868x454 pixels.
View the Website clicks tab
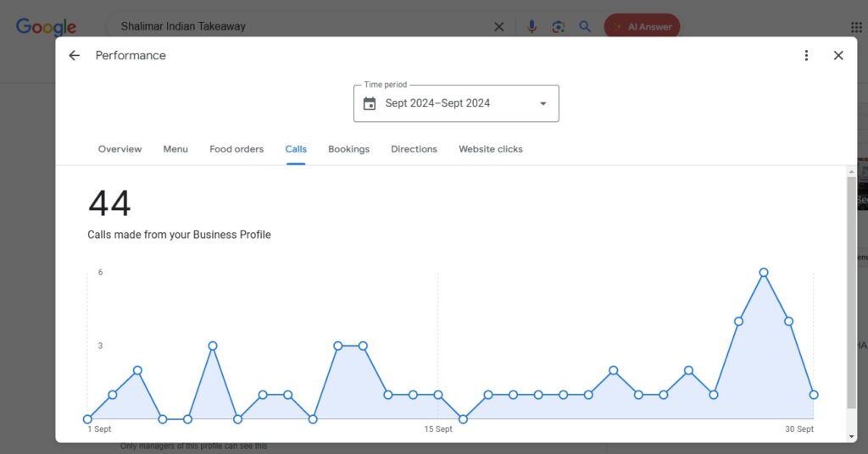click(x=491, y=149)
